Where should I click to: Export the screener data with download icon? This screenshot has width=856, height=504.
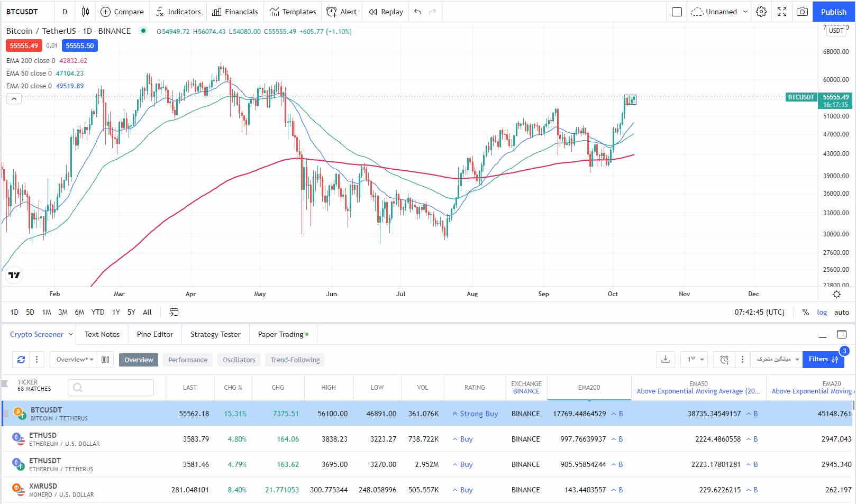click(x=666, y=360)
